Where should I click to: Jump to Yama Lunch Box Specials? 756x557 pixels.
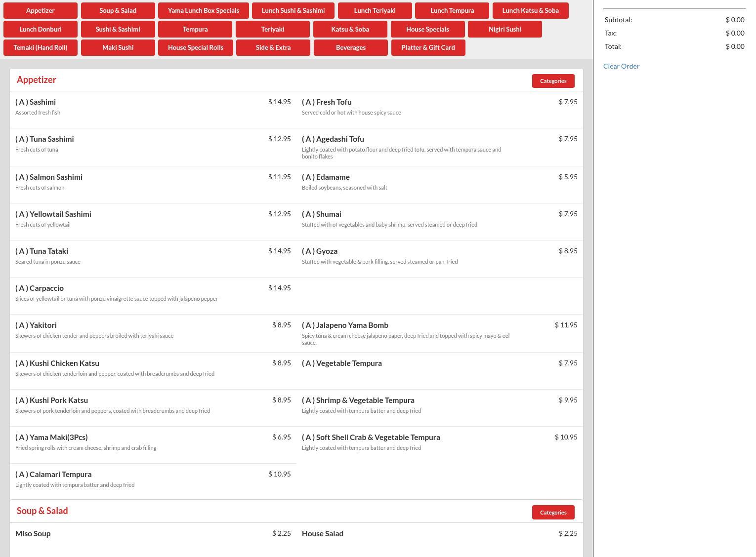[x=203, y=10]
